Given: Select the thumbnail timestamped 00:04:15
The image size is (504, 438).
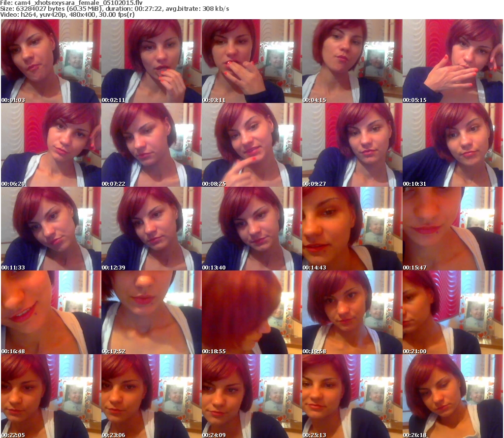Looking at the screenshot, I should pyautogui.click(x=352, y=61).
